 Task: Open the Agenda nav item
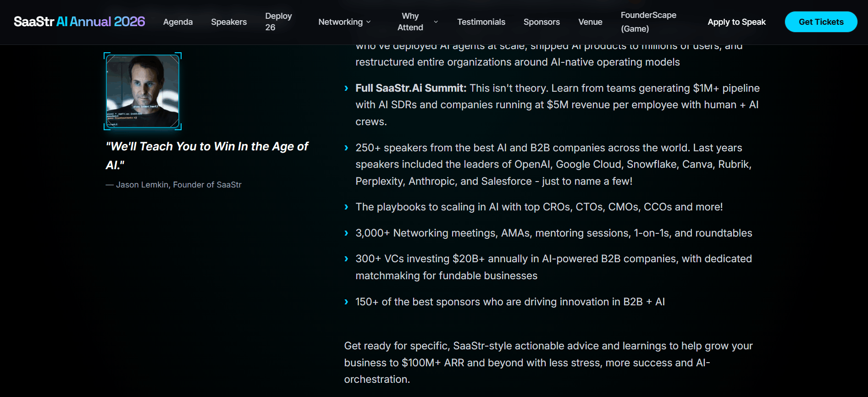pos(178,22)
